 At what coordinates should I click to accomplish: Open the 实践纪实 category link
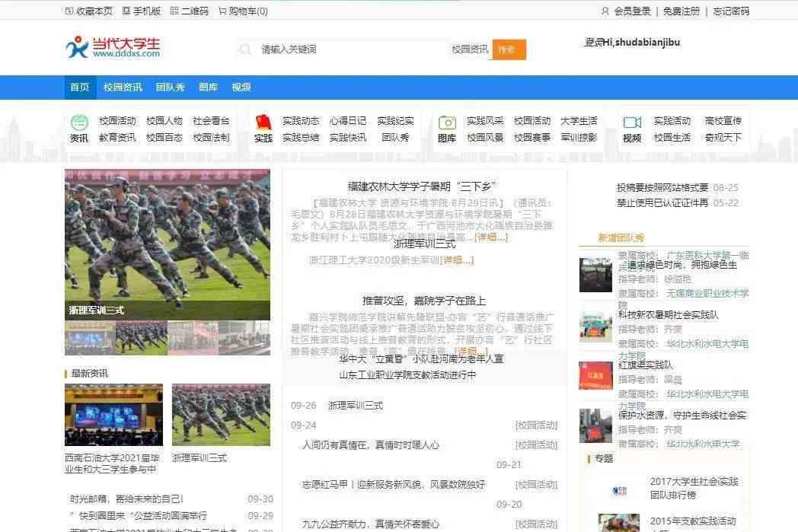(395, 121)
